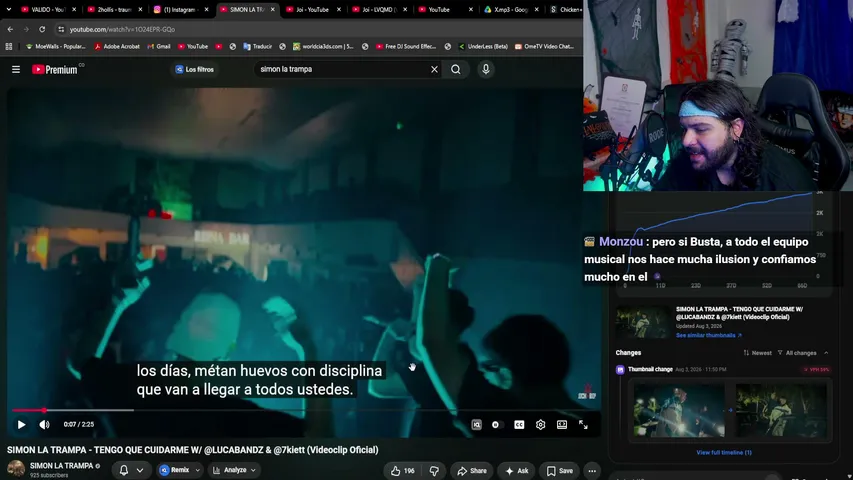Open UnderLess (Beta) bookmark
The height and width of the screenshot is (480, 853).
pos(483,47)
